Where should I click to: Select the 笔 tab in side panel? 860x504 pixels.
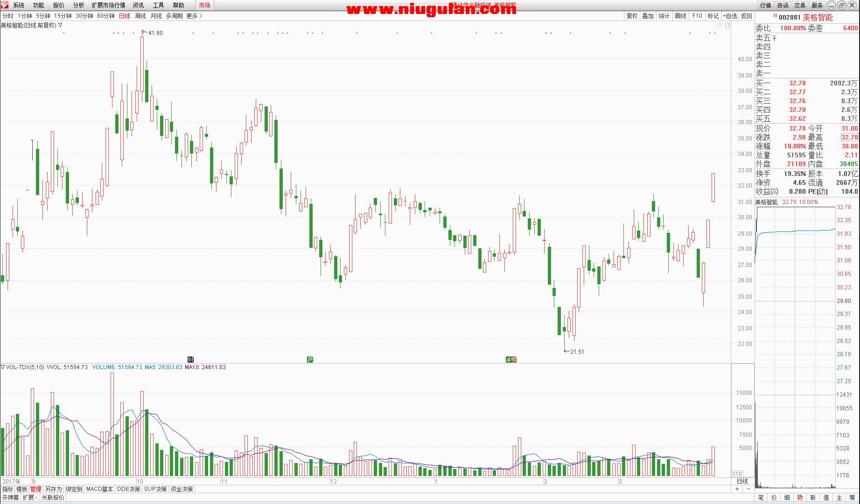761,498
